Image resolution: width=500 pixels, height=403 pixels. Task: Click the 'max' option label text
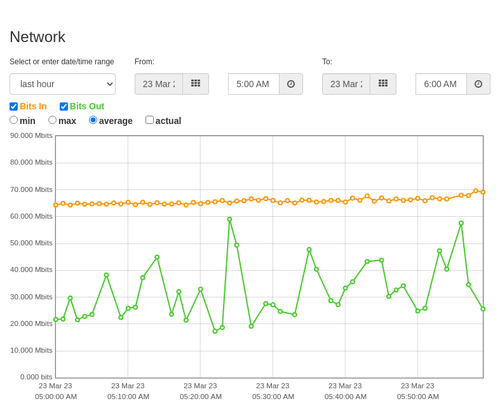[67, 121]
